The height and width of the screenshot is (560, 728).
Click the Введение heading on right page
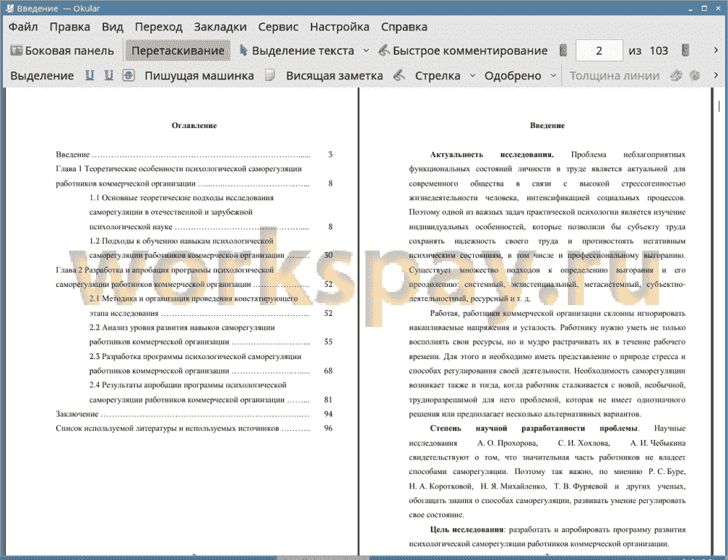click(547, 125)
